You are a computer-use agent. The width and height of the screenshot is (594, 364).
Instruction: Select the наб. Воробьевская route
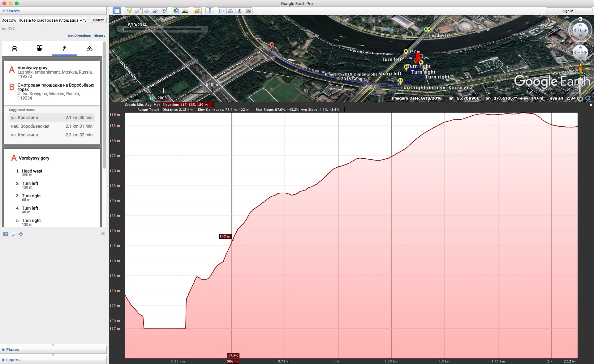pyautogui.click(x=52, y=126)
